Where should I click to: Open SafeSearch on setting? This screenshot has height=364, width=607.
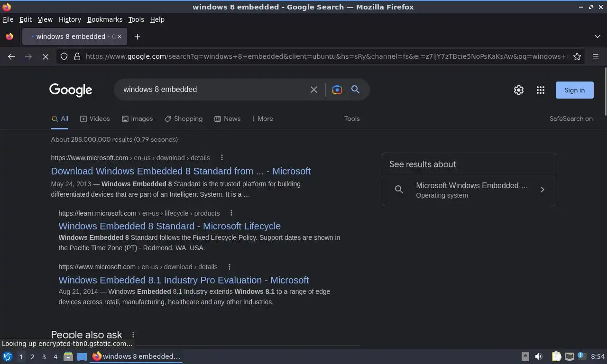[x=571, y=119]
